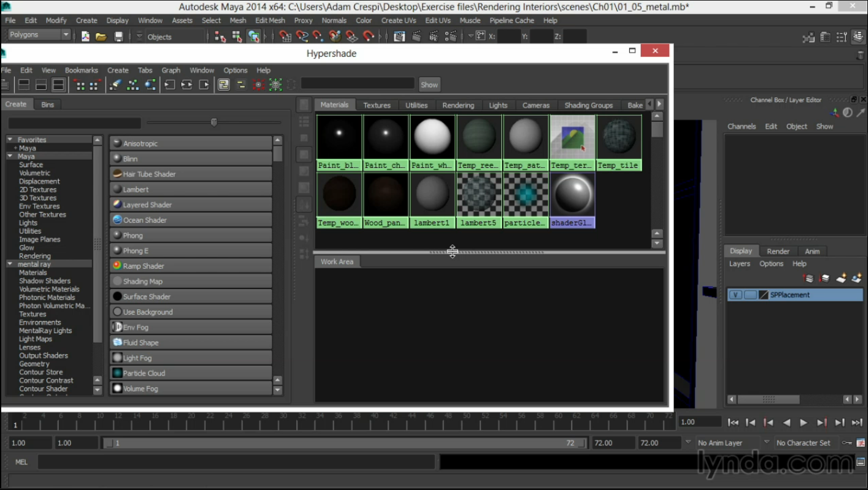The width and height of the screenshot is (868, 490).
Task: Click the Input Connections graph icon
Action: click(170, 85)
